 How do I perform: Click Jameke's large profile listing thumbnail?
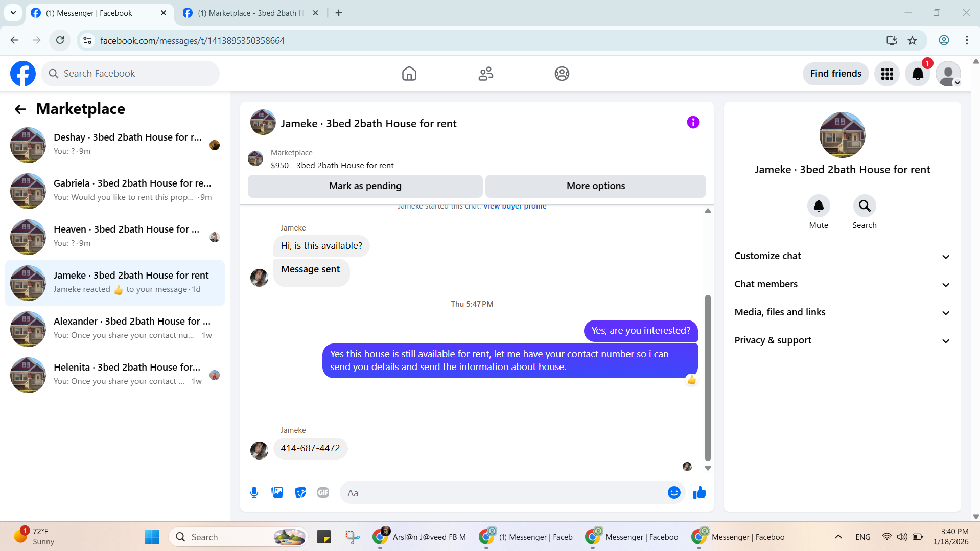click(842, 135)
